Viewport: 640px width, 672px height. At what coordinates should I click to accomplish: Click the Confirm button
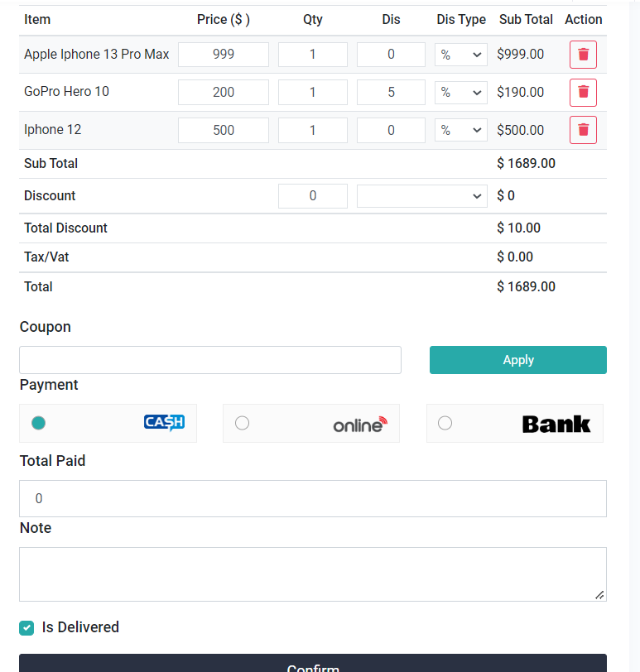coord(313,664)
